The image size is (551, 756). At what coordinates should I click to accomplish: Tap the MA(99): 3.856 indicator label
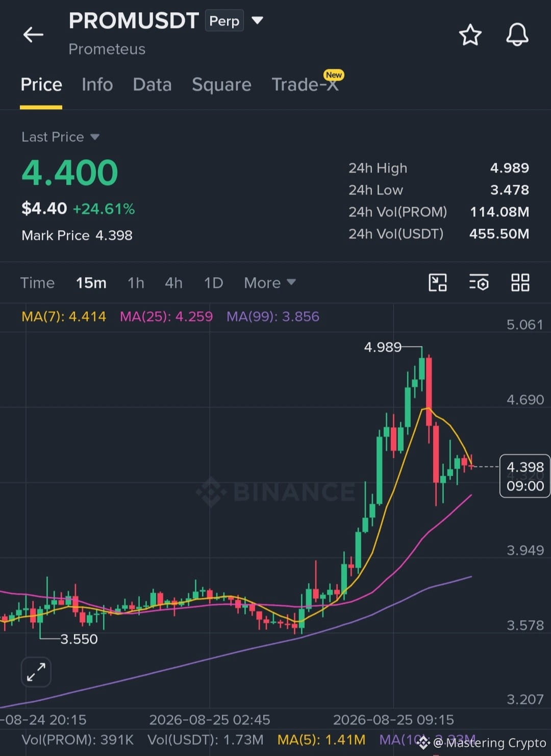coord(273,316)
